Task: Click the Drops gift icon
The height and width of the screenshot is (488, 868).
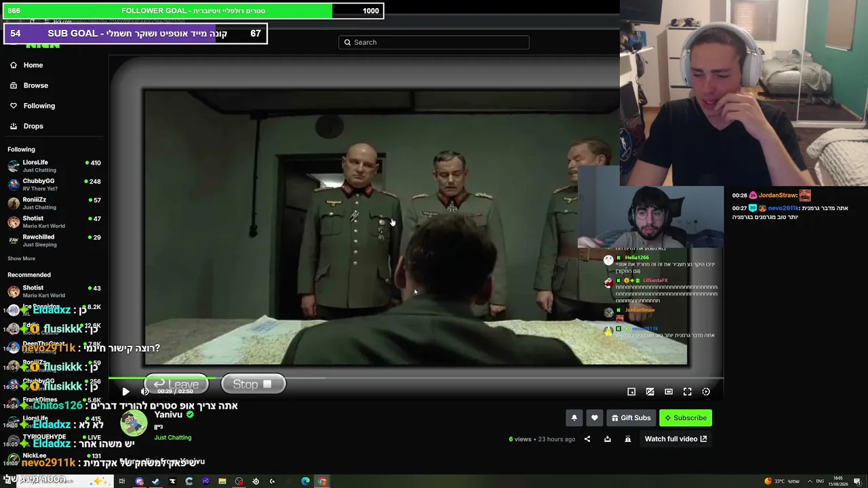Action: point(14,126)
